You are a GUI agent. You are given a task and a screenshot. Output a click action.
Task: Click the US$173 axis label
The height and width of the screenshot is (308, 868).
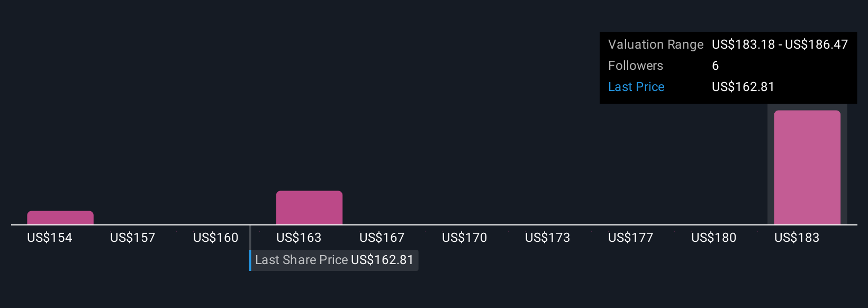point(548,238)
